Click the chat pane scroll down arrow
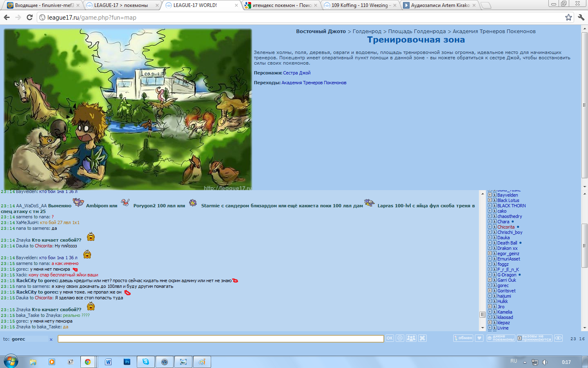This screenshot has height=368, width=588. pyautogui.click(x=482, y=328)
